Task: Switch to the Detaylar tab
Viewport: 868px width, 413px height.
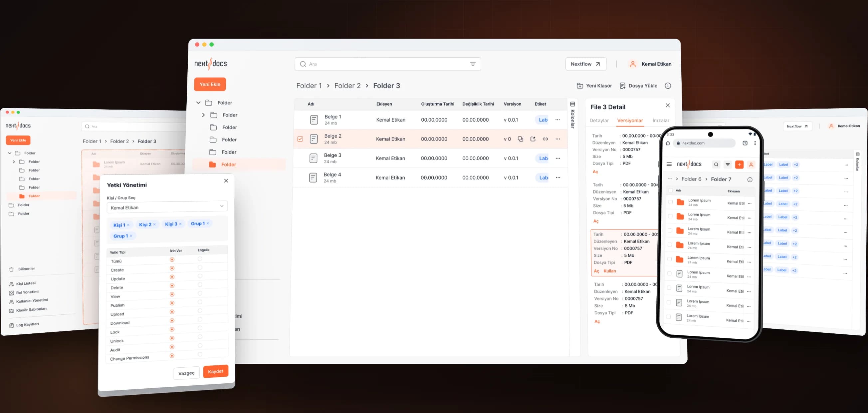Action: click(599, 120)
